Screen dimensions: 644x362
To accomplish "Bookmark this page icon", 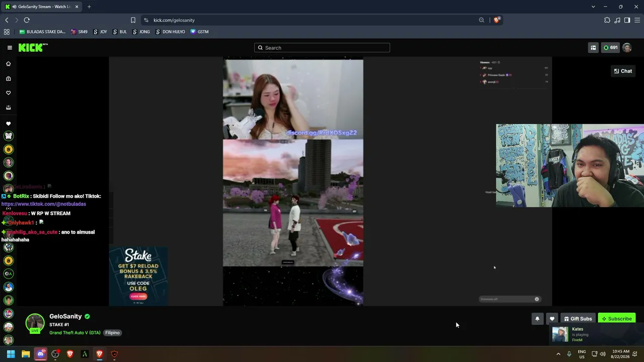I will coord(133,20).
